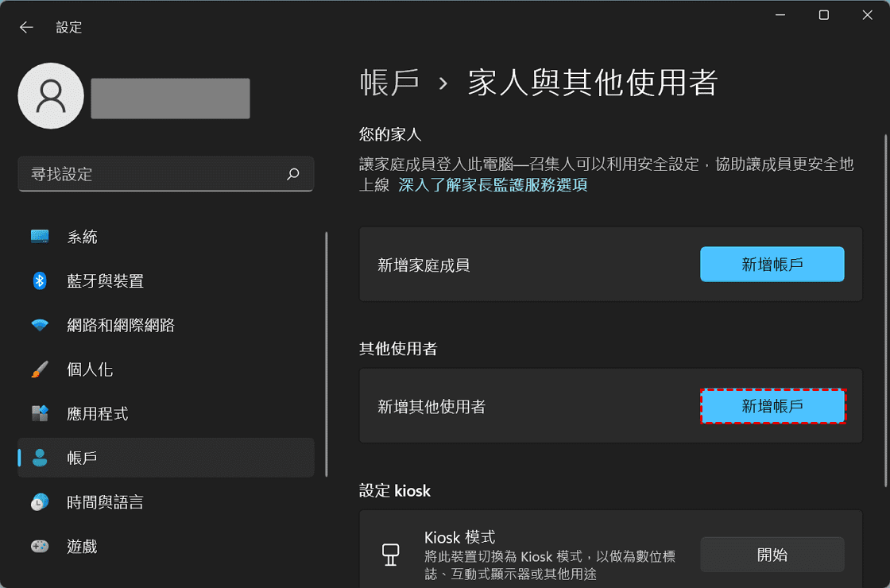This screenshot has width=890, height=588.
Task: Click the clock globe icon for 時間與語言
Action: pyautogui.click(x=40, y=502)
